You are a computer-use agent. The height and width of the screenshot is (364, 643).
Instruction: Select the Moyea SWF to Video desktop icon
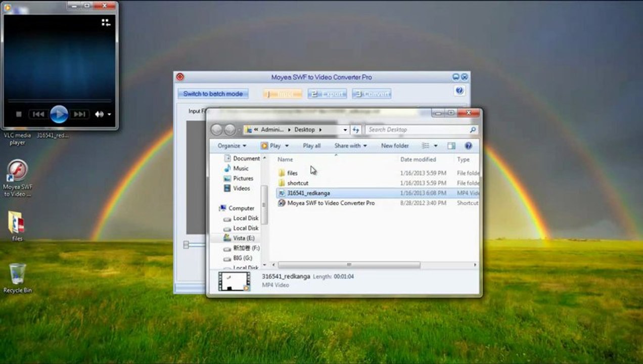click(17, 178)
